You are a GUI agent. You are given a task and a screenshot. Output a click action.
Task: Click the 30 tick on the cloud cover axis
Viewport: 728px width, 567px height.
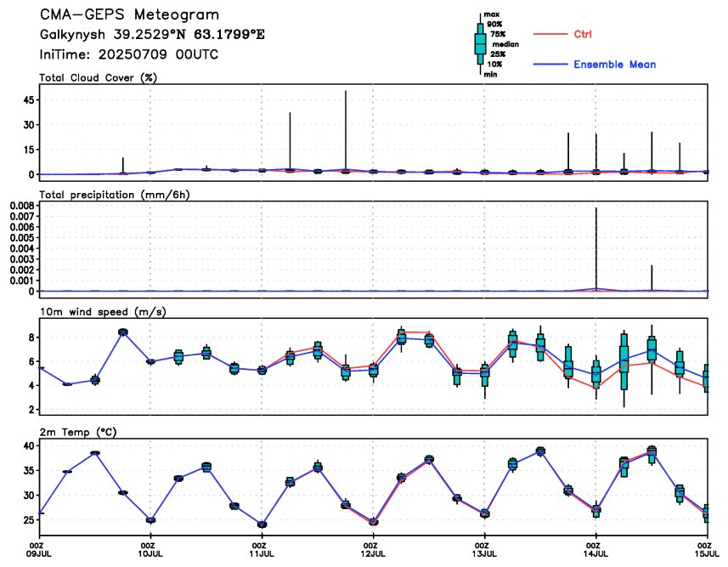click(28, 125)
